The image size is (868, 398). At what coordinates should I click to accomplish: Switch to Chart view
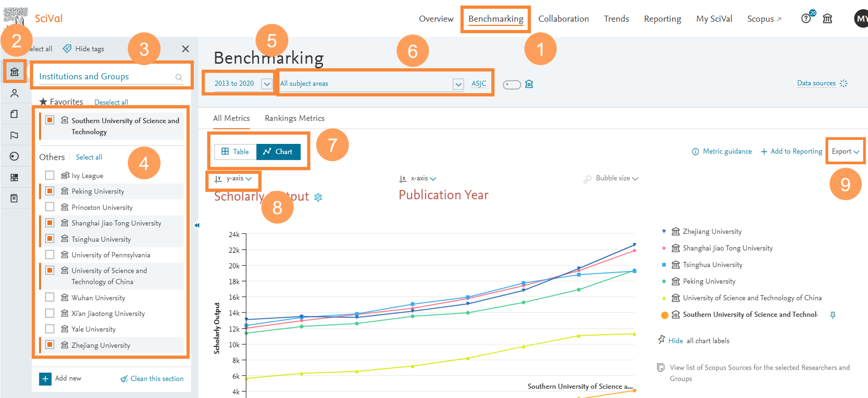coord(278,151)
